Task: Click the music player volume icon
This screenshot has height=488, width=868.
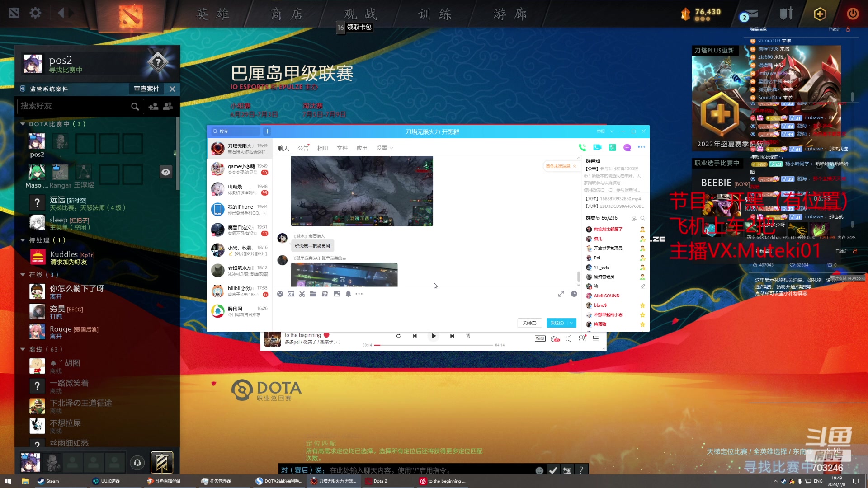Action: pyautogui.click(x=569, y=338)
